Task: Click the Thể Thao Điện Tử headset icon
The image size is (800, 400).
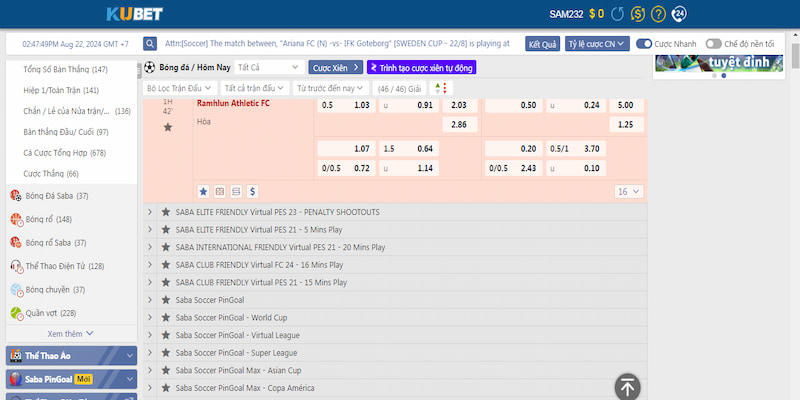Action: click(17, 266)
